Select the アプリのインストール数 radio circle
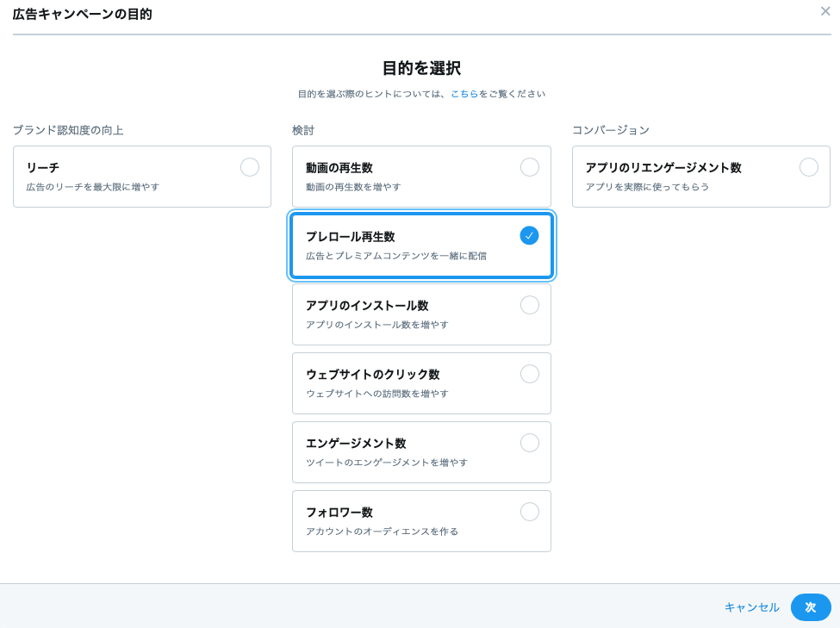 (530, 305)
